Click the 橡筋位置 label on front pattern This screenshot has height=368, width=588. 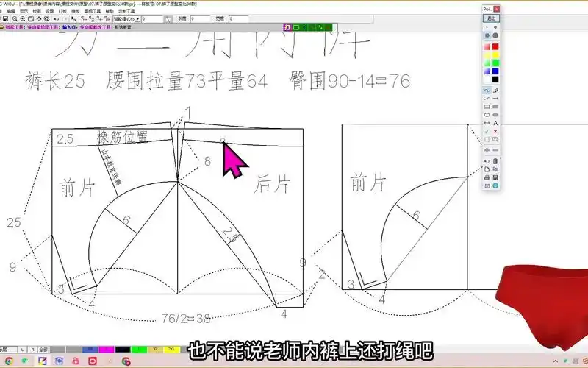(122, 137)
